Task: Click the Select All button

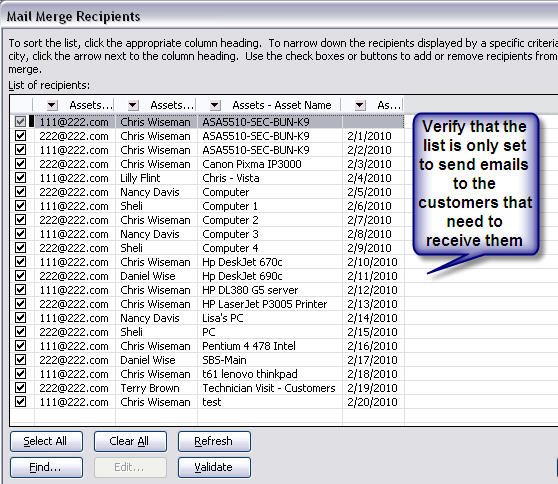Action: pos(46,441)
